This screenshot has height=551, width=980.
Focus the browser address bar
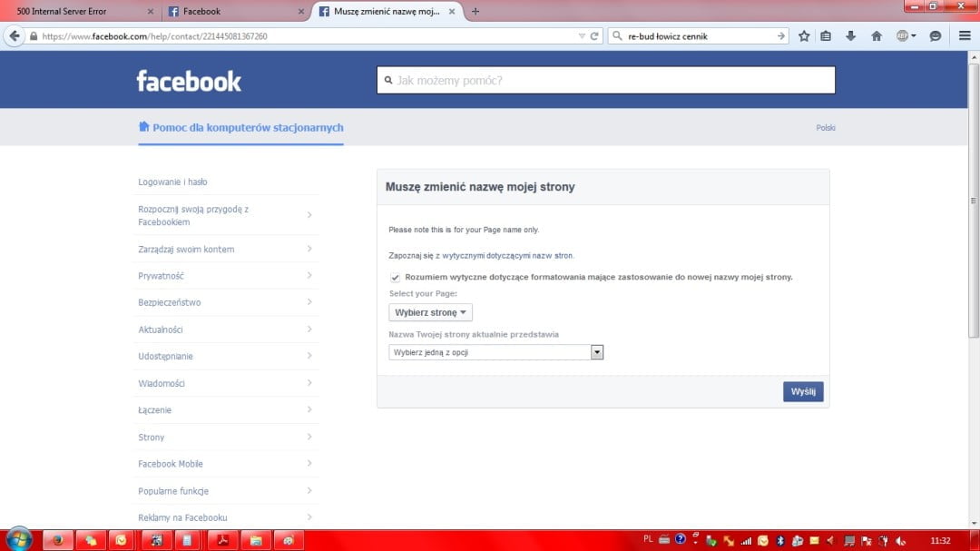pyautogui.click(x=307, y=36)
